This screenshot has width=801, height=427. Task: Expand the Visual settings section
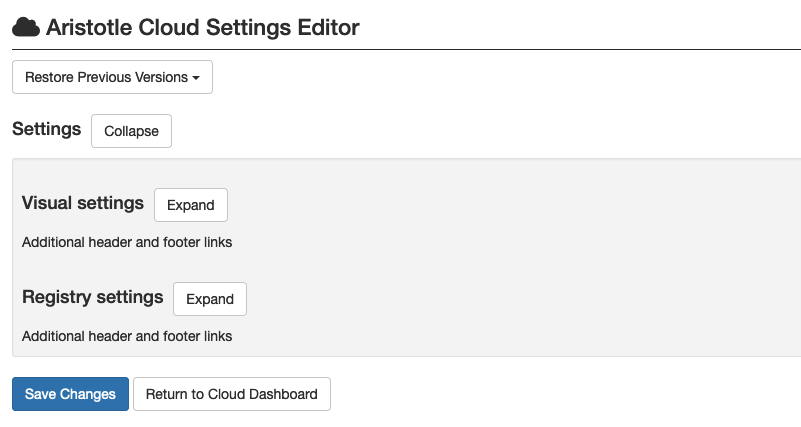click(190, 205)
